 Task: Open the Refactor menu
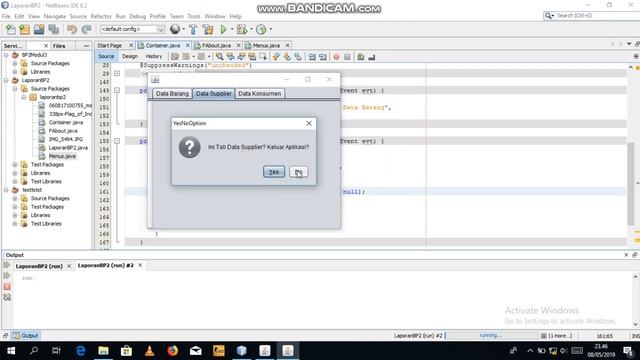(x=101, y=16)
